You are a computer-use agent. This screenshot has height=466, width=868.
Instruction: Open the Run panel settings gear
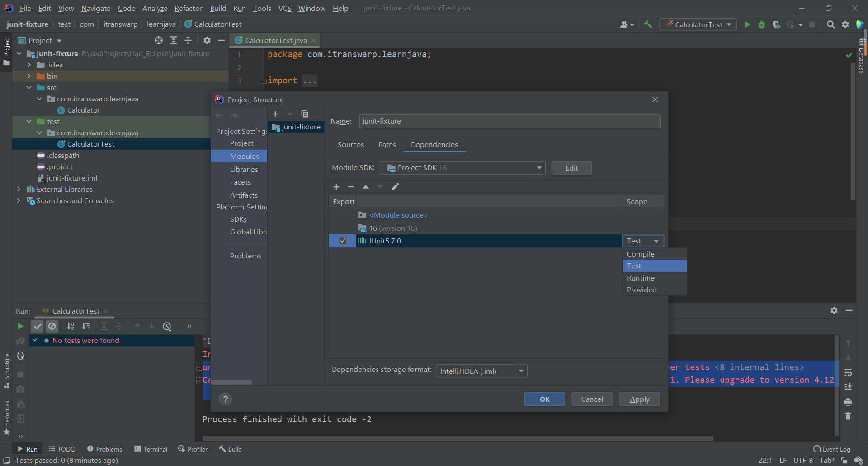click(834, 310)
